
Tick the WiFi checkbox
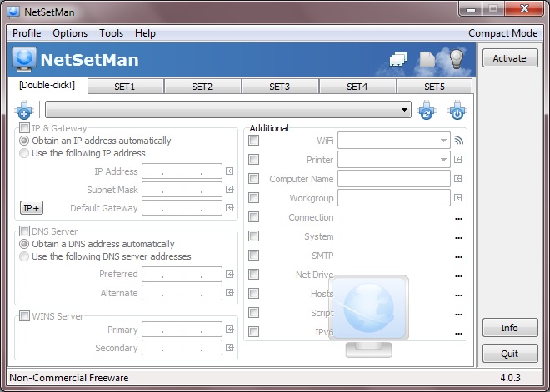254,141
